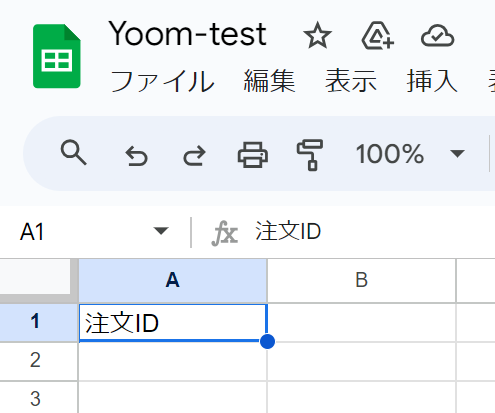Check the cloud saved status icon
The height and width of the screenshot is (413, 495).
coord(437,36)
